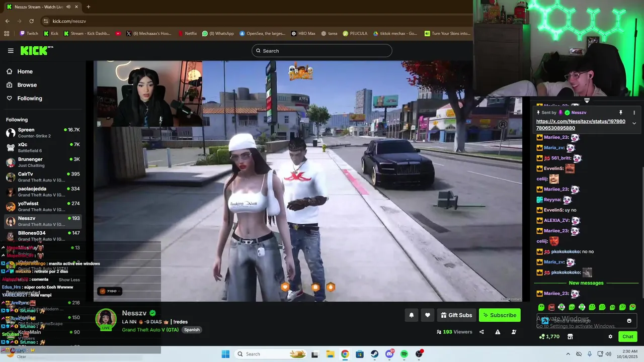Open the emoji picker in message box
The image size is (644, 362).
point(629,321)
